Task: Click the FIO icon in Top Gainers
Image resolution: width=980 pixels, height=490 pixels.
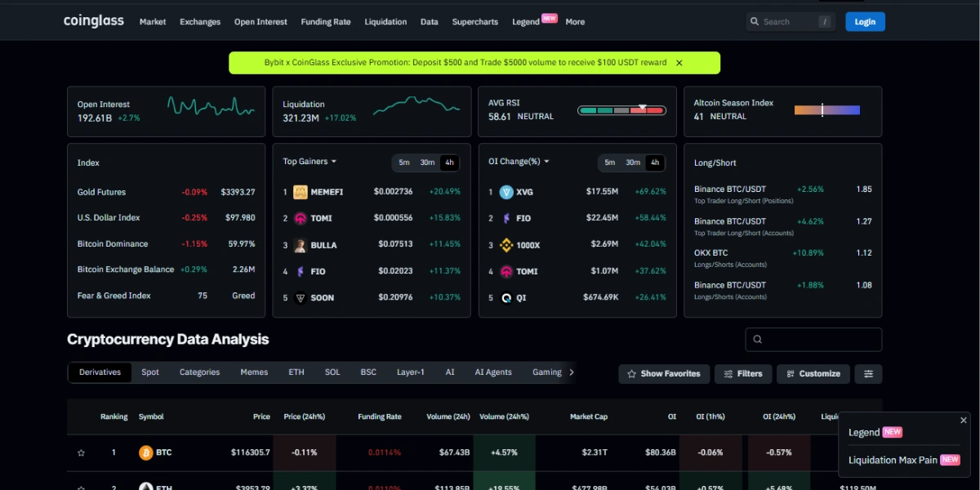Action: pos(301,271)
